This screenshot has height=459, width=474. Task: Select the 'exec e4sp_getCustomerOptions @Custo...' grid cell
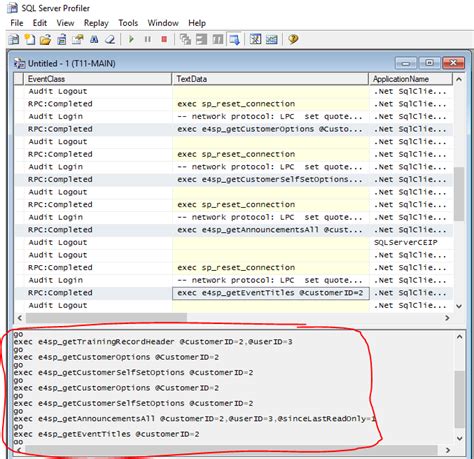pos(270,129)
